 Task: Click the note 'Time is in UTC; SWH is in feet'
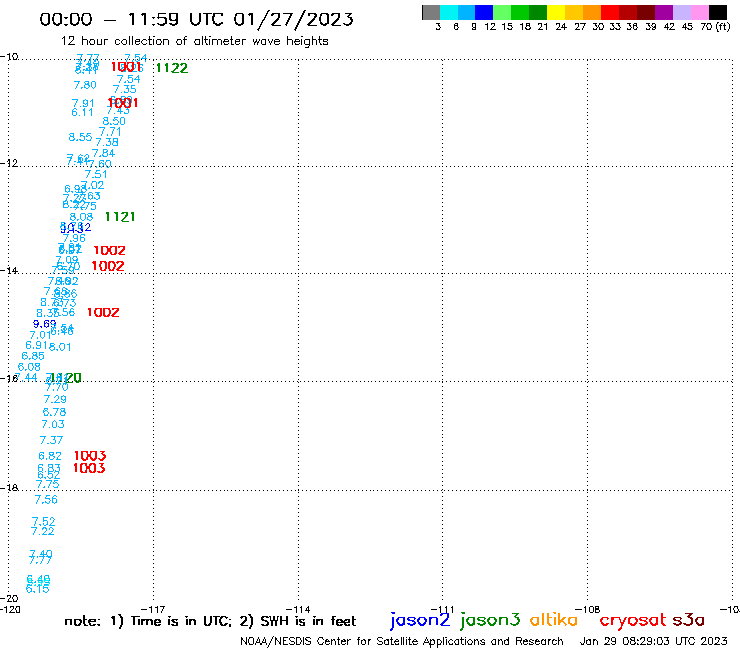point(210,621)
